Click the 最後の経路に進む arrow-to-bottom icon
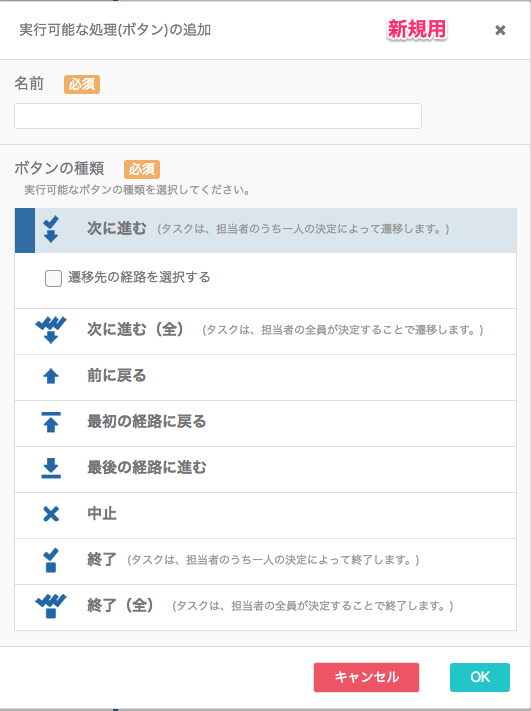This screenshot has width=531, height=711. [x=51, y=468]
